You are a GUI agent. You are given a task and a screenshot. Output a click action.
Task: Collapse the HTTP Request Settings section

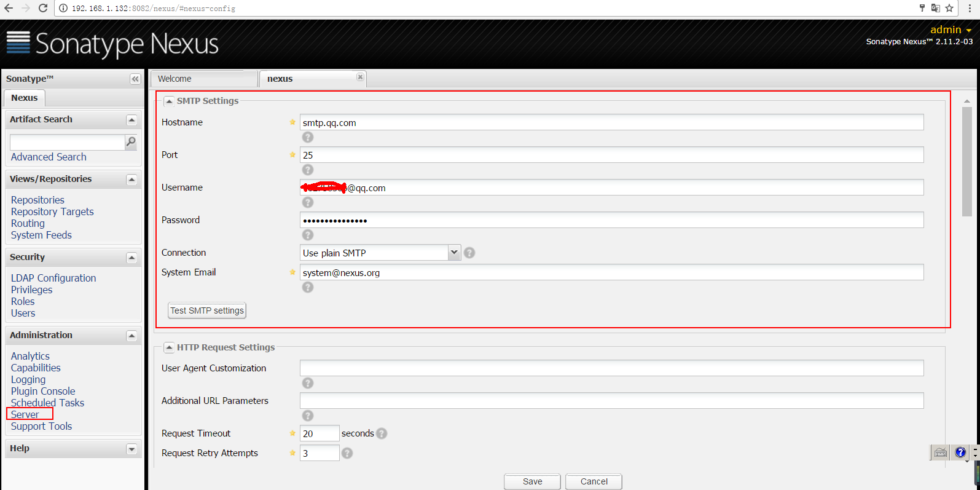(169, 347)
